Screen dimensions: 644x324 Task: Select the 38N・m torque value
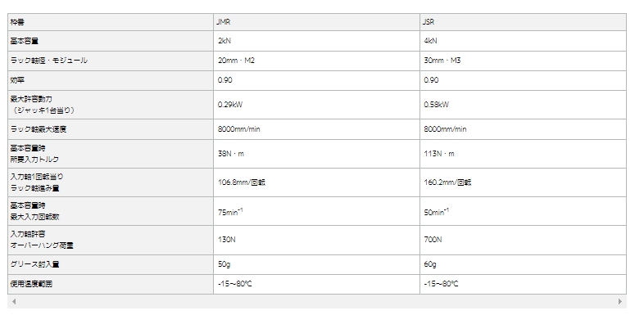(231, 154)
